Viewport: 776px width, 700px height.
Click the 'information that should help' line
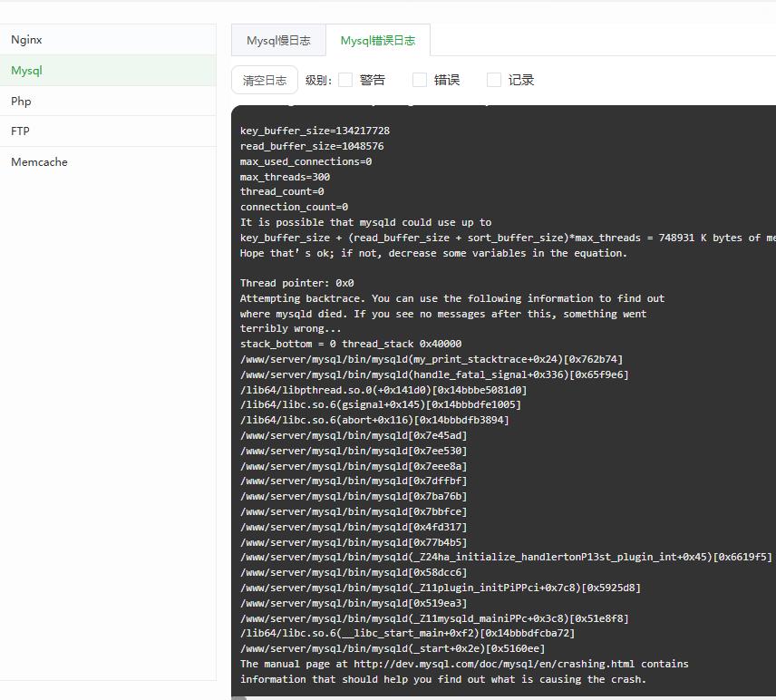443,680
